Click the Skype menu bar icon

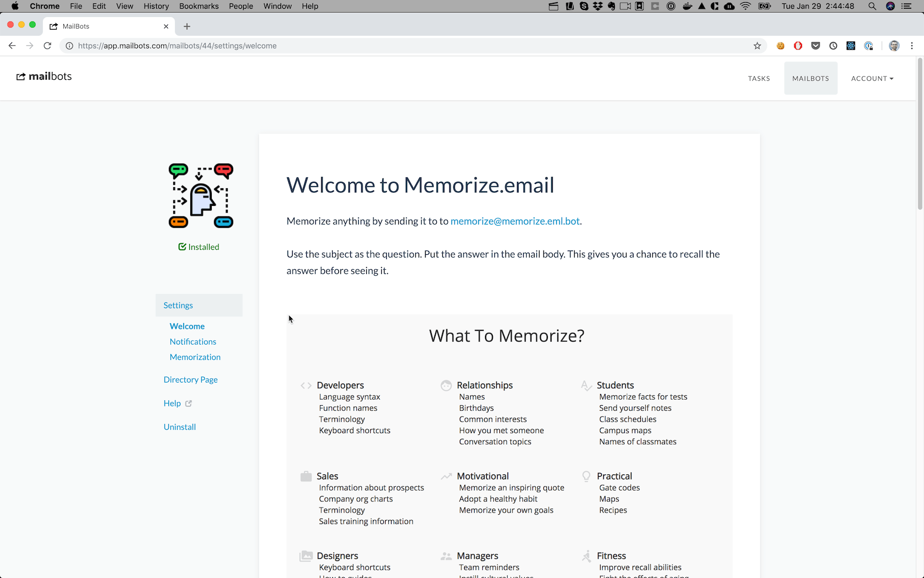pos(584,6)
